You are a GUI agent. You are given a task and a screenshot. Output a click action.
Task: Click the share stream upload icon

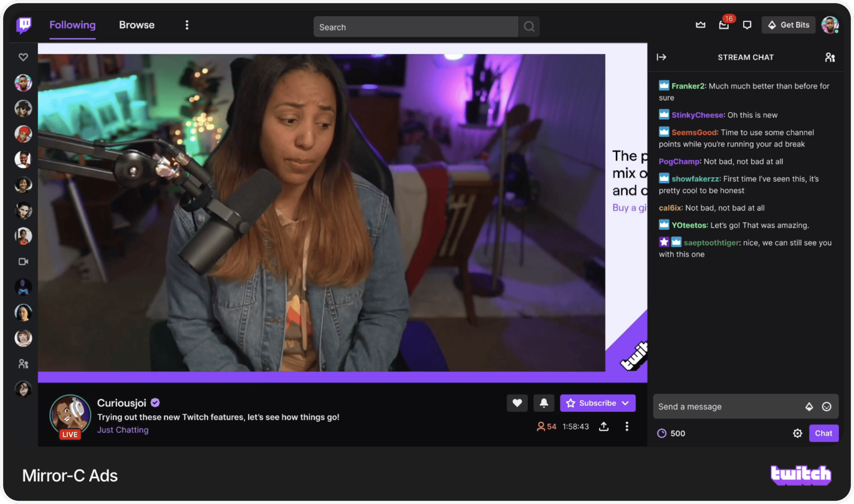(x=604, y=427)
